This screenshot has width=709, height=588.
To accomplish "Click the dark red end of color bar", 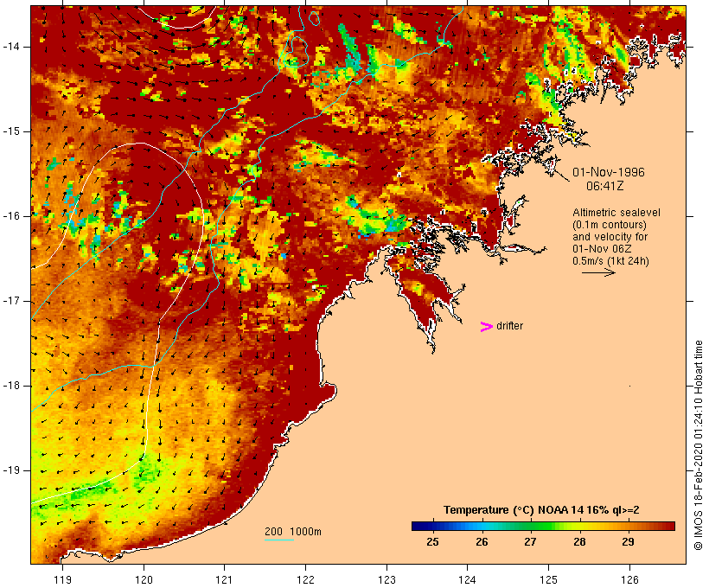I will [669, 526].
